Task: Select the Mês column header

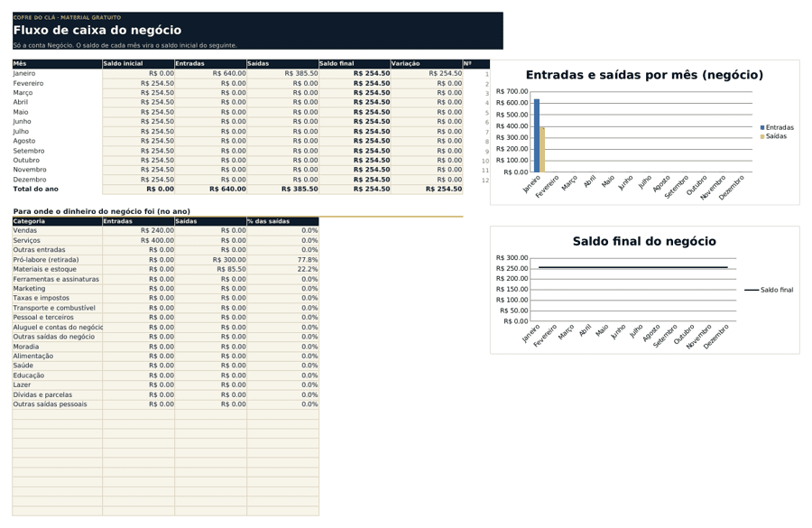Action: click(58, 64)
